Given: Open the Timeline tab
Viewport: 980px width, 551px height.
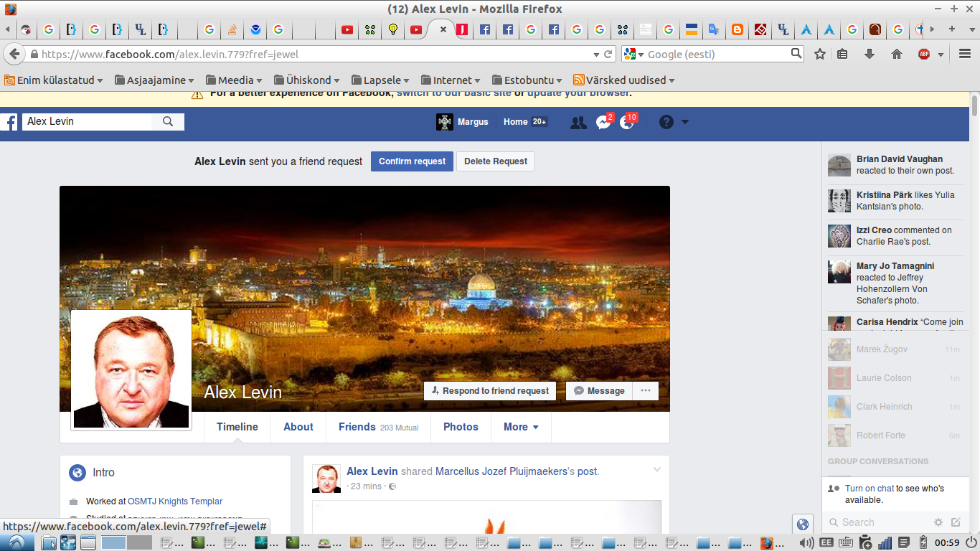Looking at the screenshot, I should point(237,427).
